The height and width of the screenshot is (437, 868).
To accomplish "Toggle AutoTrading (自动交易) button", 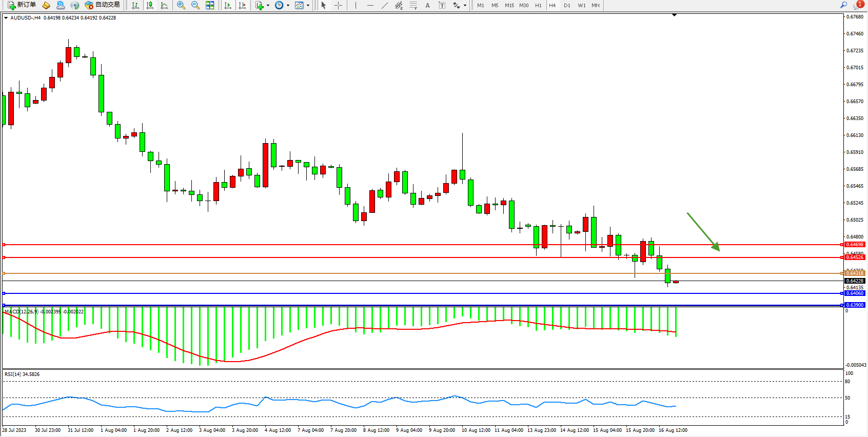I will click(x=102, y=5).
